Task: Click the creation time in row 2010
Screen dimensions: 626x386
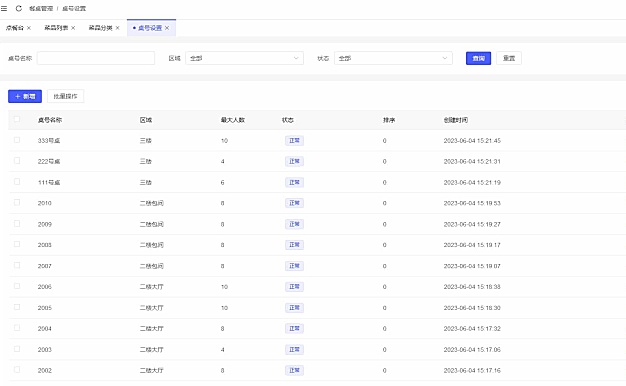Action: [472, 203]
